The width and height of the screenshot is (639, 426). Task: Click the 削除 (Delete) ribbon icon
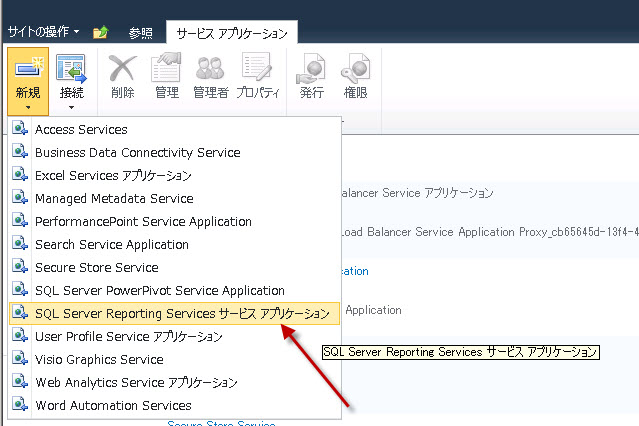[x=122, y=68]
